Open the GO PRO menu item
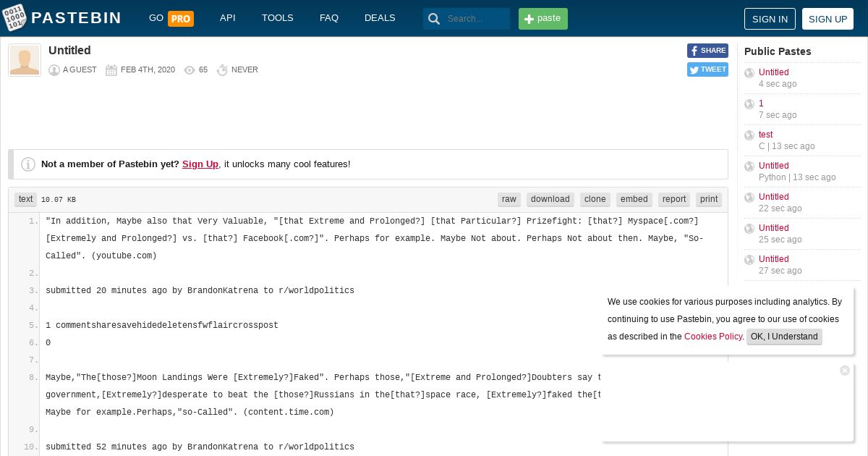 171,18
